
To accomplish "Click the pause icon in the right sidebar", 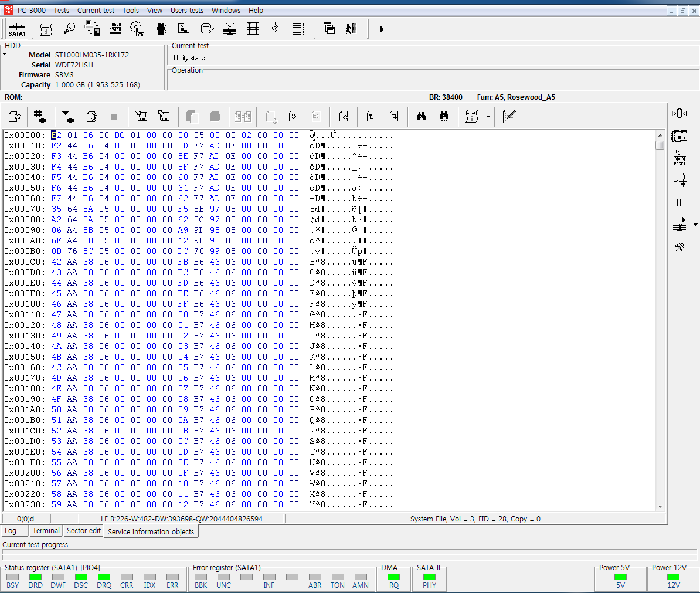I will click(x=679, y=203).
